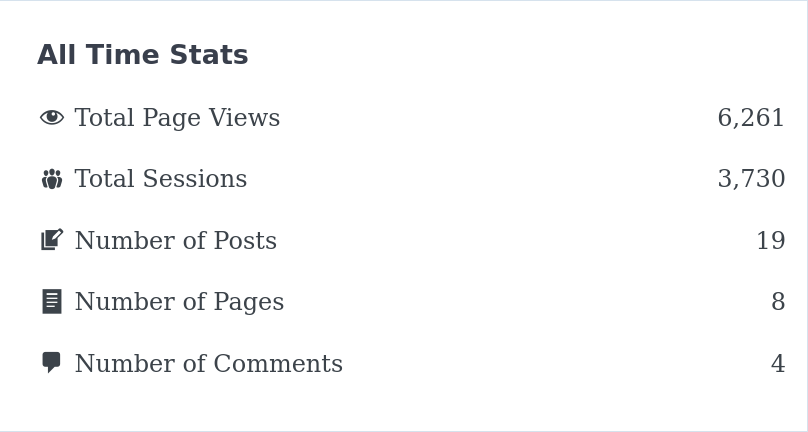Click the people group icon for Total Sessions
Viewport: 808px width, 432px height.
click(52, 179)
